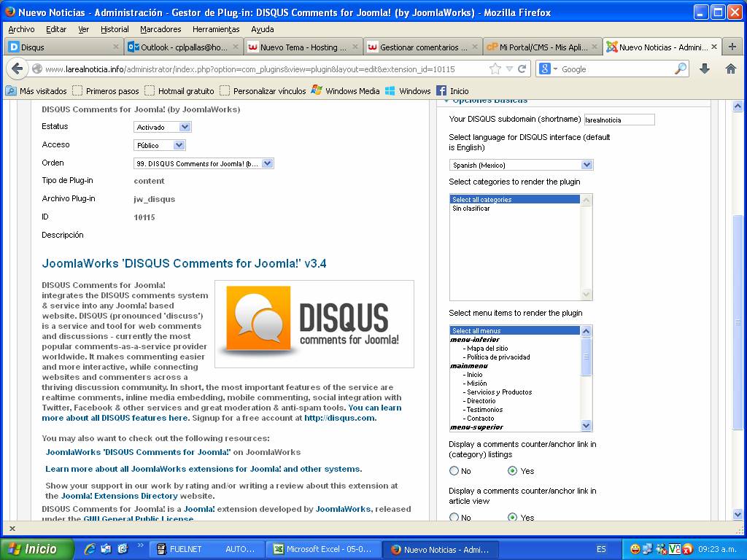Click the DISQUS subdomain shortname field
This screenshot has height=560, width=747.
pyautogui.click(x=619, y=120)
